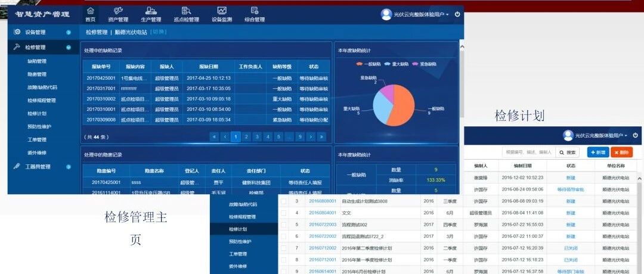The width and height of the screenshot is (644, 274).
Task: Click the 检修管理 hammer icon in sidebar
Action: coord(17,47)
